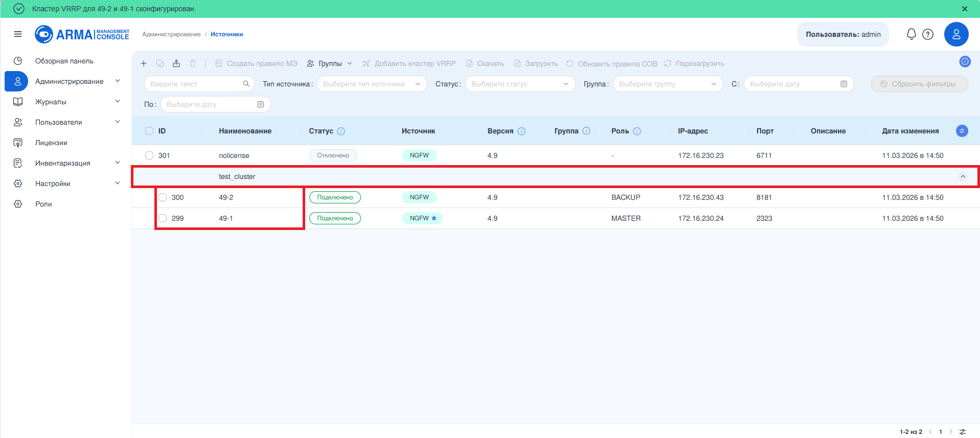980x438 pixels.
Task: Click Сбросить фильтры button
Action: tap(919, 84)
